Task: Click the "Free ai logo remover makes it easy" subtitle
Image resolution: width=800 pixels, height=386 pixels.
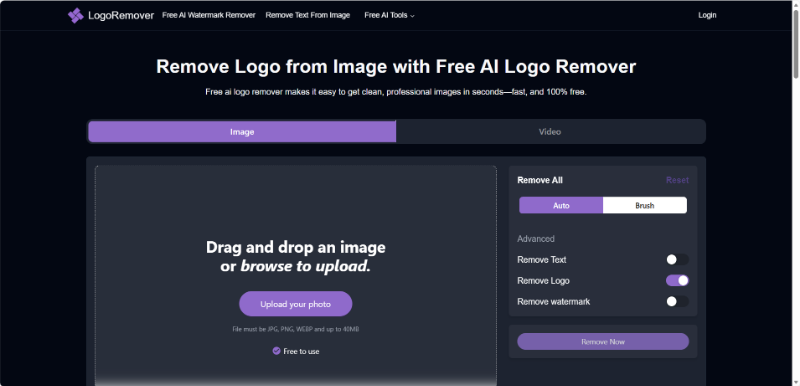Action: pos(396,92)
